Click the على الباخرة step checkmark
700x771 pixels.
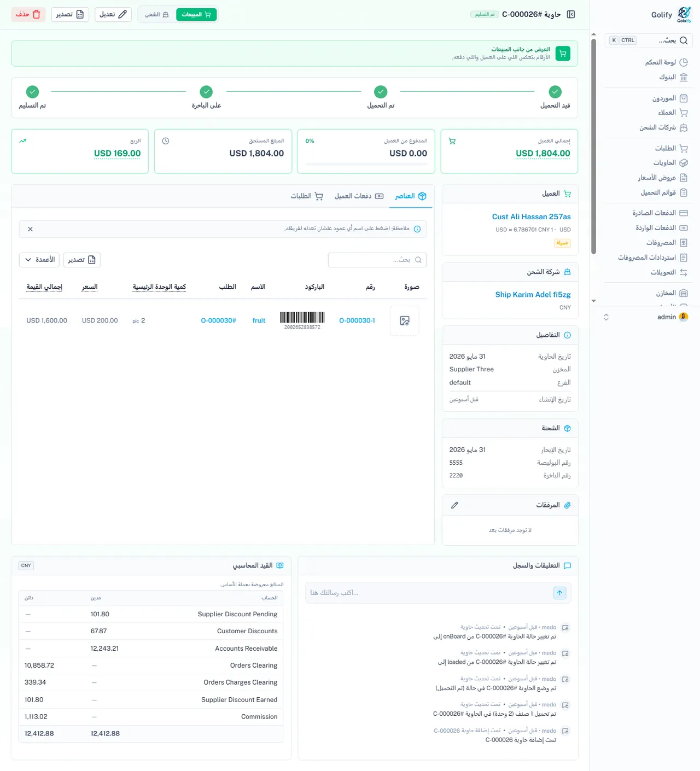point(206,92)
